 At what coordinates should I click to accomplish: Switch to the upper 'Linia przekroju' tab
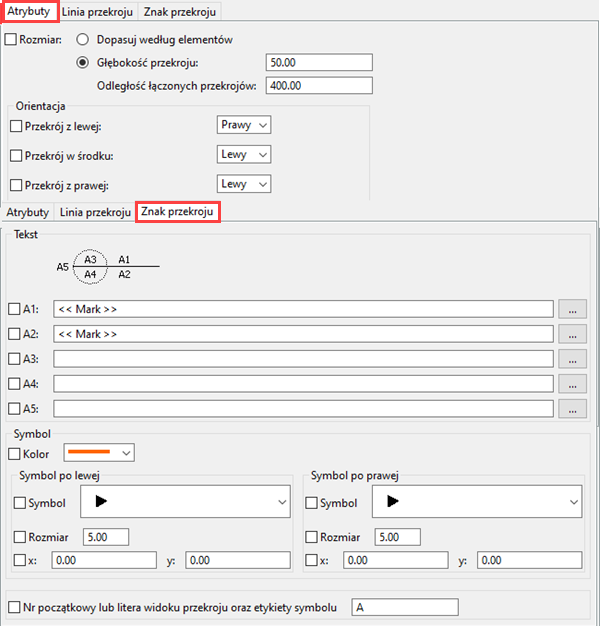pyautogui.click(x=97, y=12)
